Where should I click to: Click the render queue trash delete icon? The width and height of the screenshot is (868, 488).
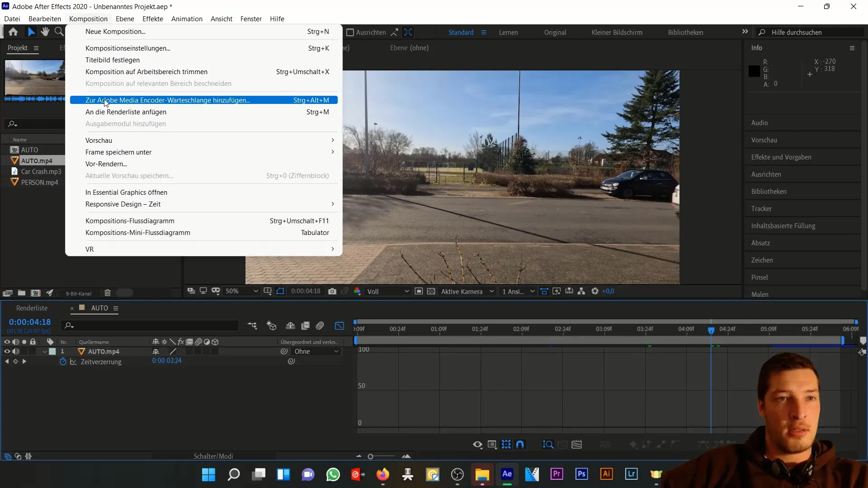[x=107, y=292]
